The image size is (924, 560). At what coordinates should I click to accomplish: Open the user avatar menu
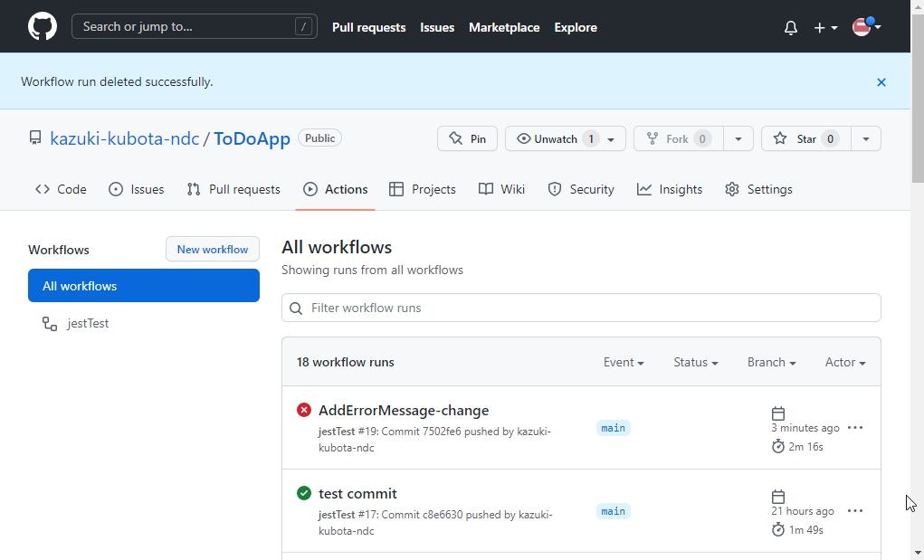pyautogui.click(x=866, y=26)
